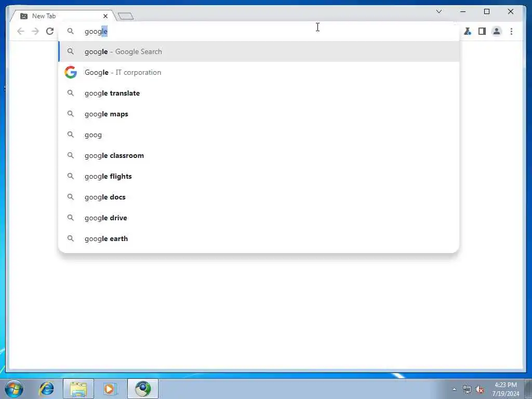This screenshot has width=532, height=399.
Task: Choose the 'google docs' suggestion
Action: pos(259,197)
